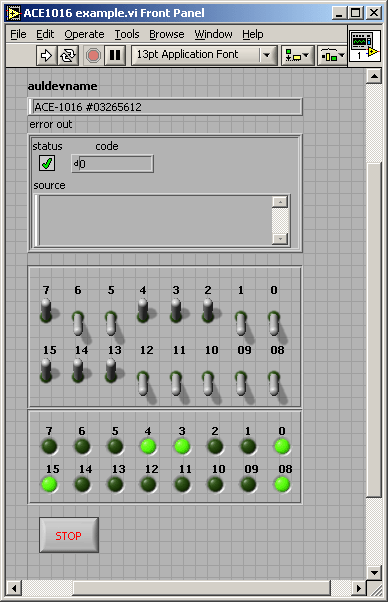
Task: Click the LabVIEW title bar icon
Action: 13,13
